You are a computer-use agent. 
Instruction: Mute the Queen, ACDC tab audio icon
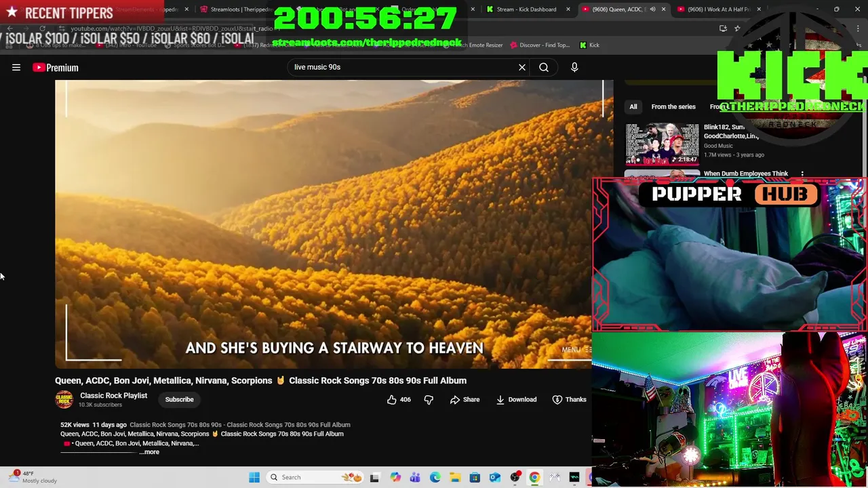tap(652, 9)
